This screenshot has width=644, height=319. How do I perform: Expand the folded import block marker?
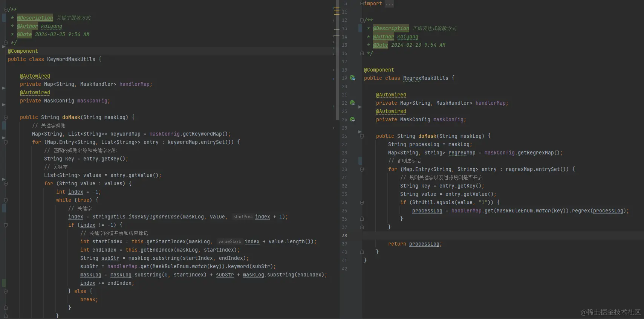[362, 4]
